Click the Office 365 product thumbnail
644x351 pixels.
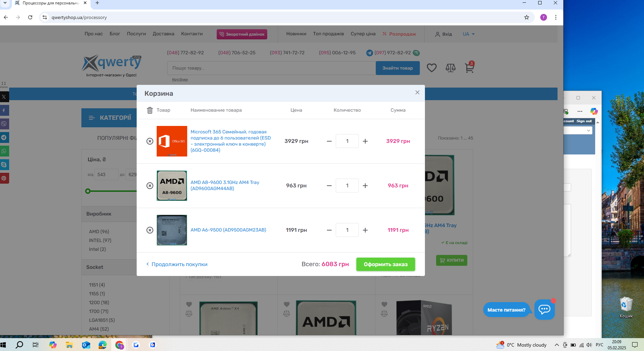[172, 141]
